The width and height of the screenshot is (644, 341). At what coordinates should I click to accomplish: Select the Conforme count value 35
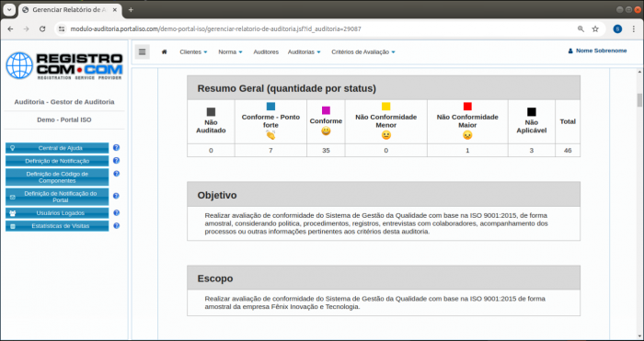point(326,151)
